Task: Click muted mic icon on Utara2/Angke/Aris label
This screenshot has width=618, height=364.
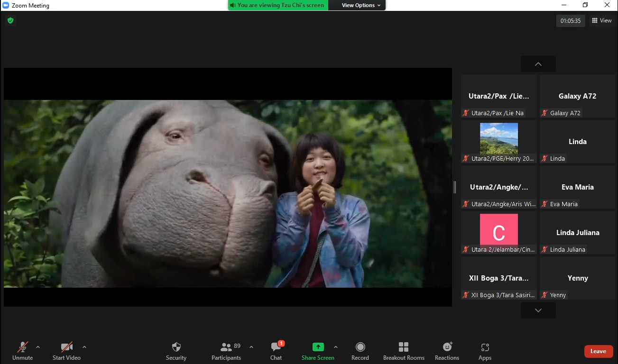Action: [466, 204]
